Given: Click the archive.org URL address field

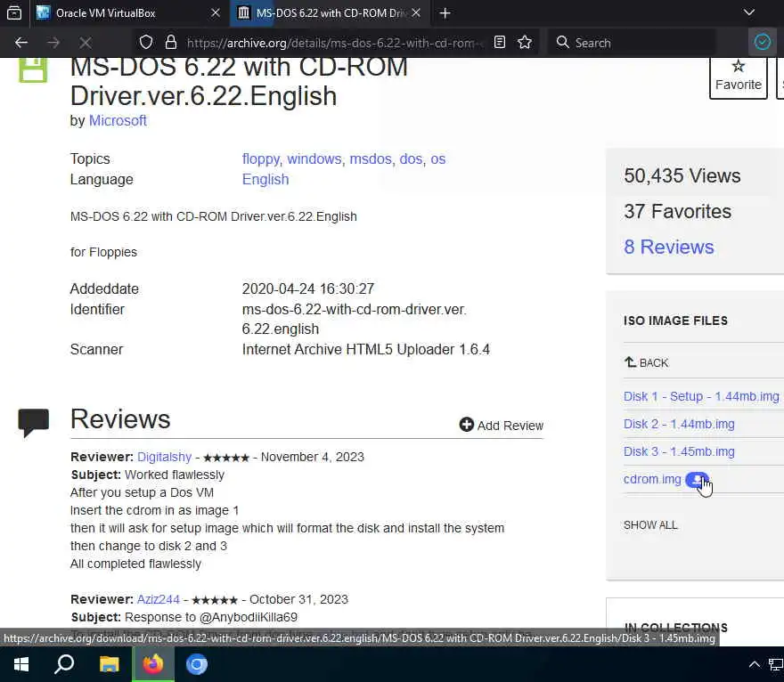Looking at the screenshot, I should click(335, 43).
